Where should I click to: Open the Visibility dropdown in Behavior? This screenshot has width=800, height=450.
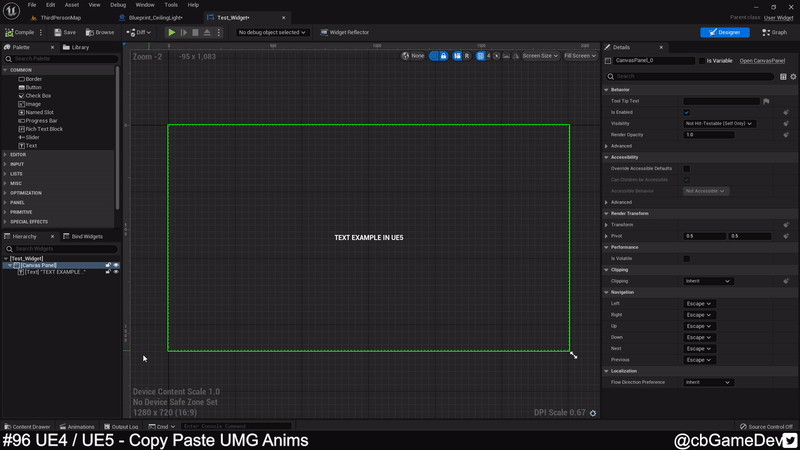(x=720, y=123)
